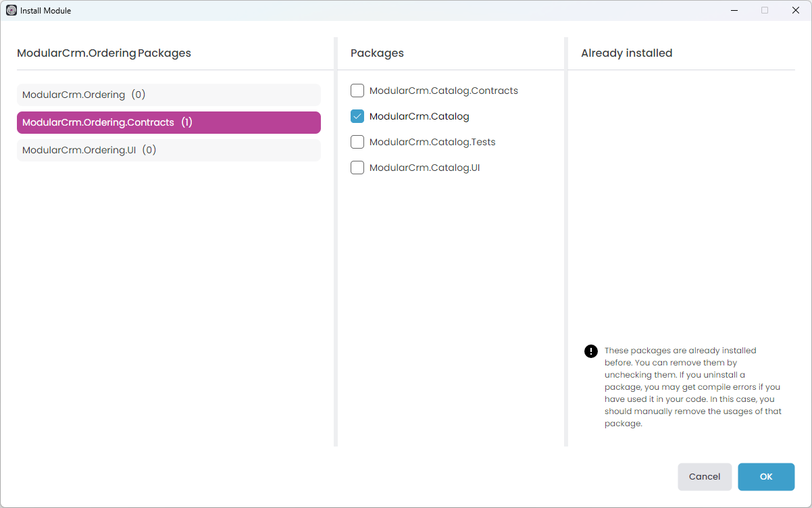Uncheck the ModularCrm.Catalog package

357,116
